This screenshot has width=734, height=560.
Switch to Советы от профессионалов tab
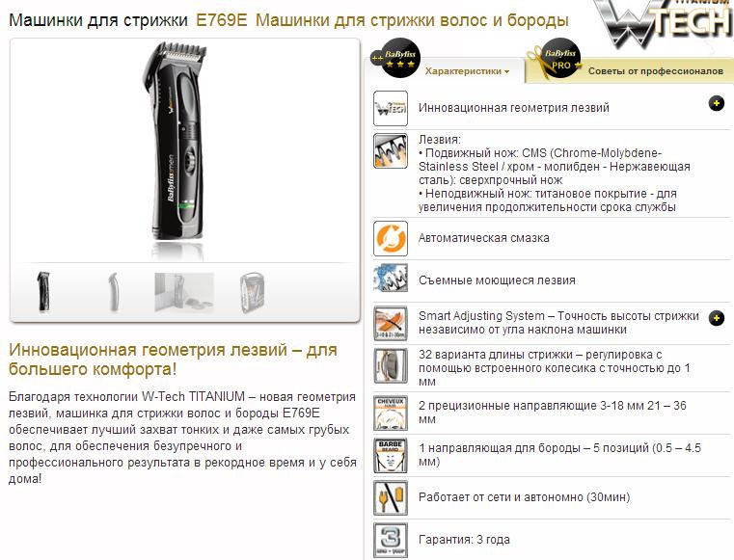coord(655,71)
